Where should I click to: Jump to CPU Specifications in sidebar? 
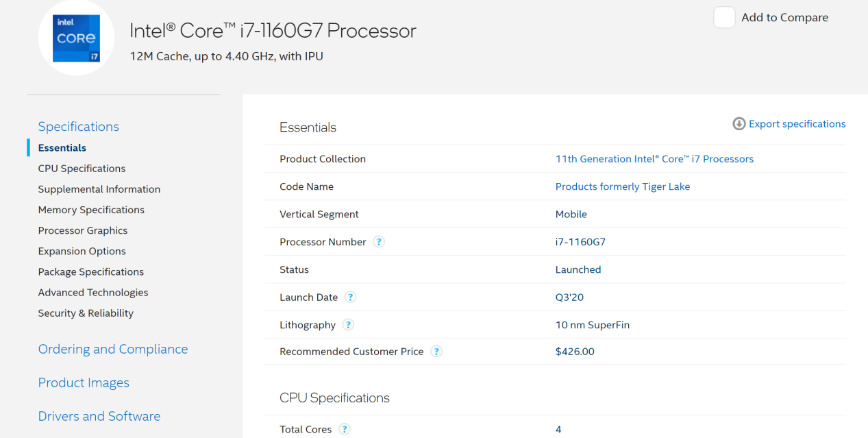82,169
